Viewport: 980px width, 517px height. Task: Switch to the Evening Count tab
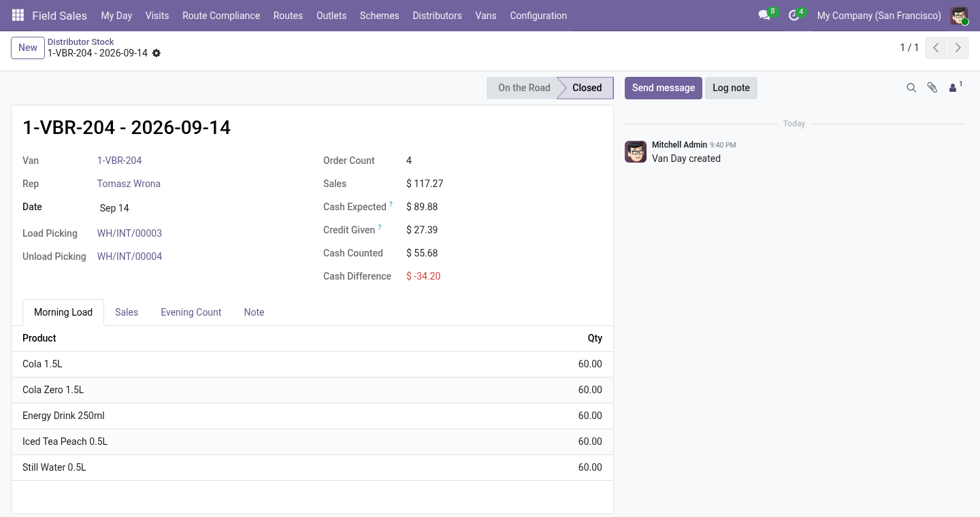pos(191,312)
